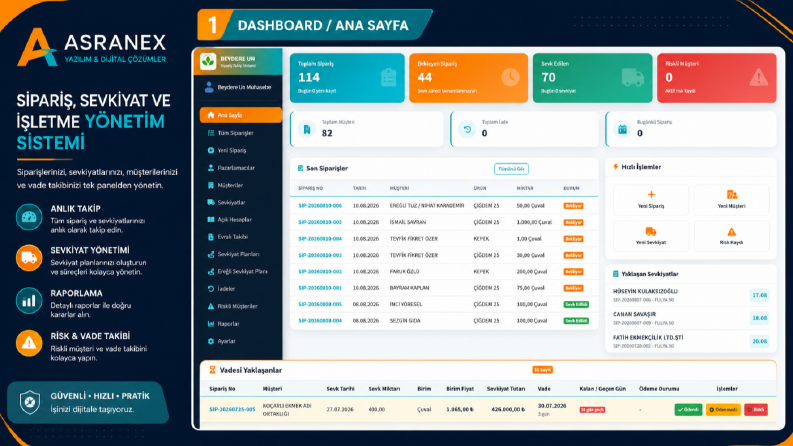Click the gauge icon beside Anlık Takip

click(x=29, y=217)
